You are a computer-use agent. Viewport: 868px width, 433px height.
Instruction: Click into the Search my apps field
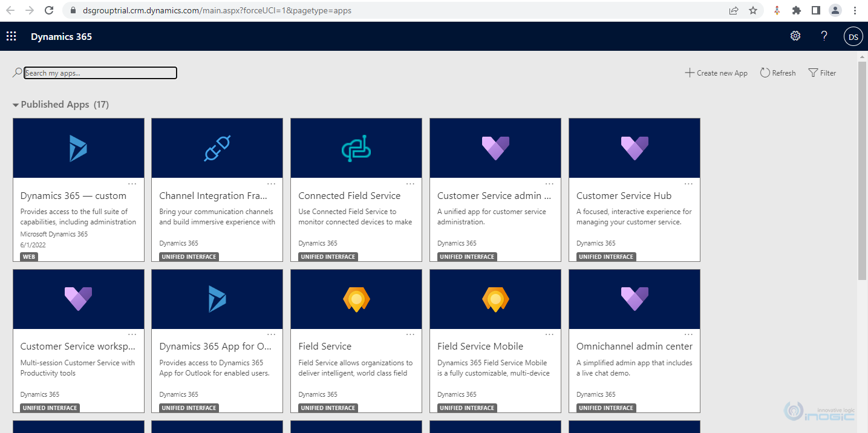coord(100,73)
